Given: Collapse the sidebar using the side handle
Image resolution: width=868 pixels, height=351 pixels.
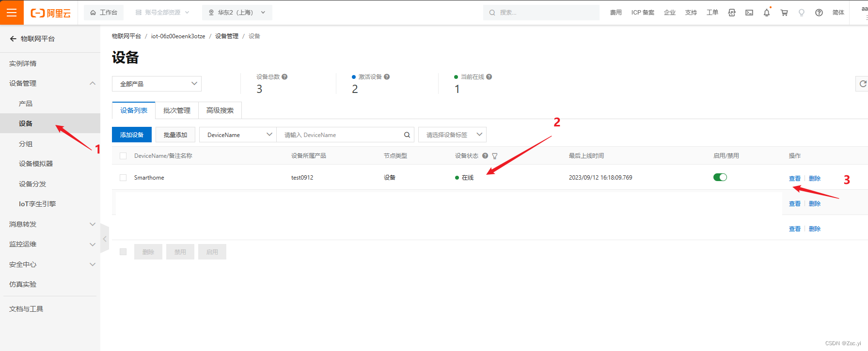Looking at the screenshot, I should click(105, 239).
